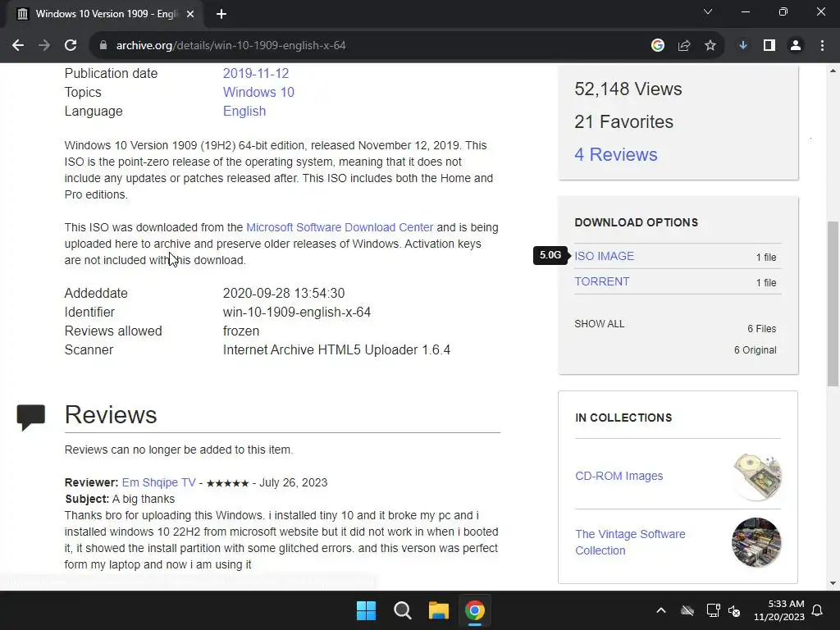Open the tab search dropdown arrow
Image resolution: width=840 pixels, height=630 pixels.
(x=708, y=11)
